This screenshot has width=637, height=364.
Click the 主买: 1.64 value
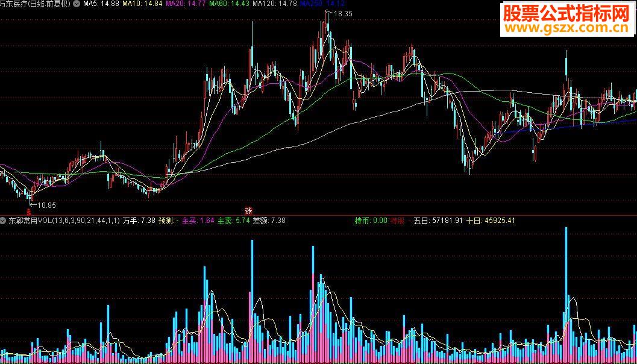pos(198,221)
